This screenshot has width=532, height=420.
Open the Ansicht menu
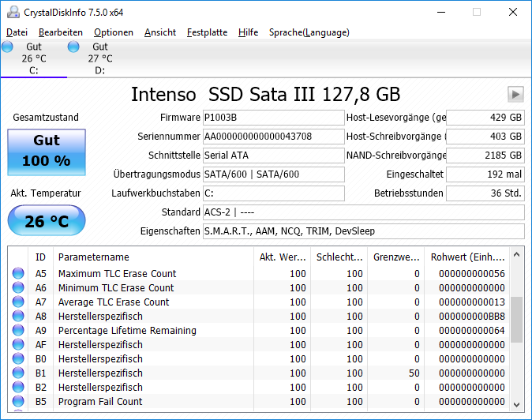point(160,32)
